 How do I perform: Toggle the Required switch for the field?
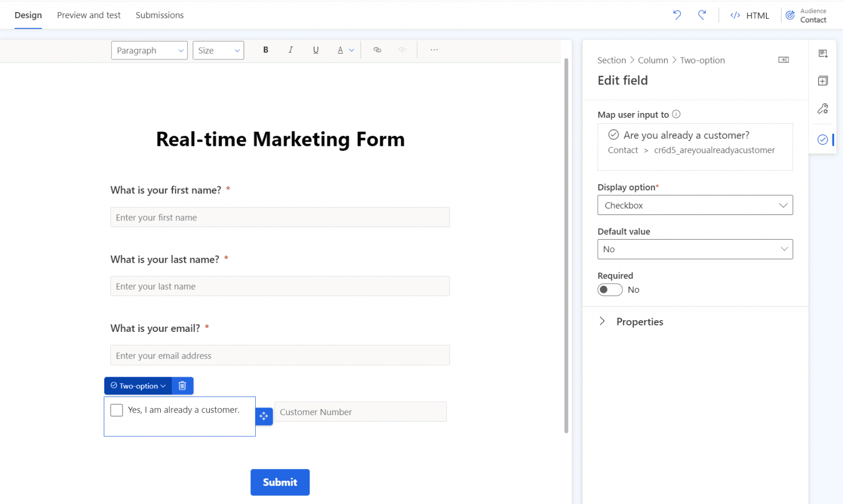pyautogui.click(x=610, y=290)
